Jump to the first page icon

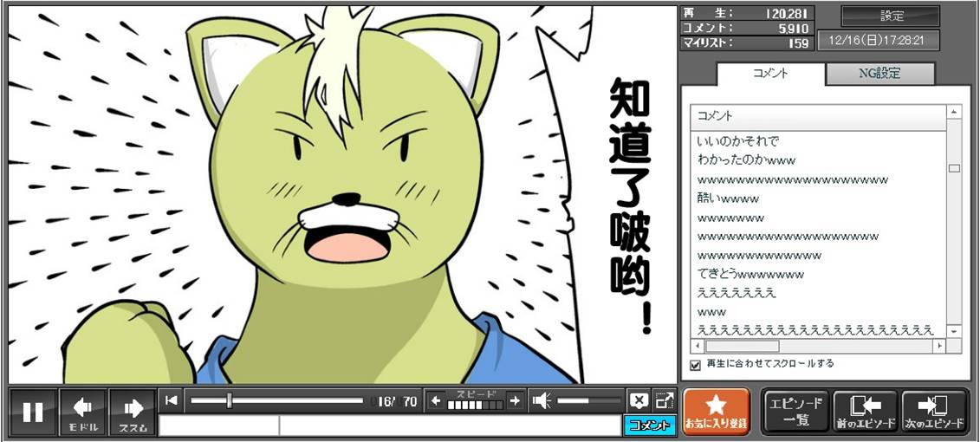click(x=172, y=400)
